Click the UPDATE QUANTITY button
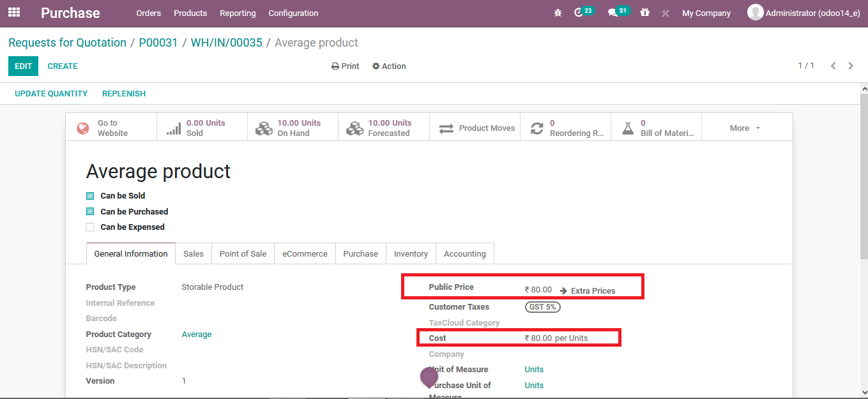 [x=51, y=94]
